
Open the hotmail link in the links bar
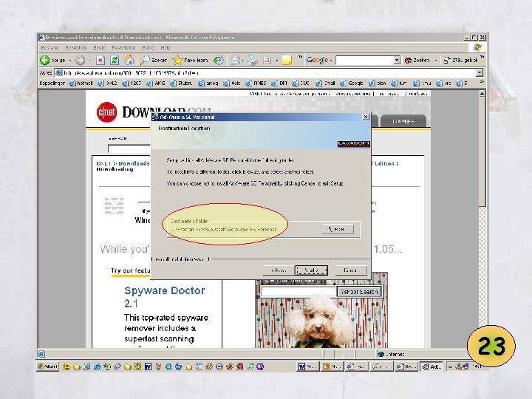81,83
